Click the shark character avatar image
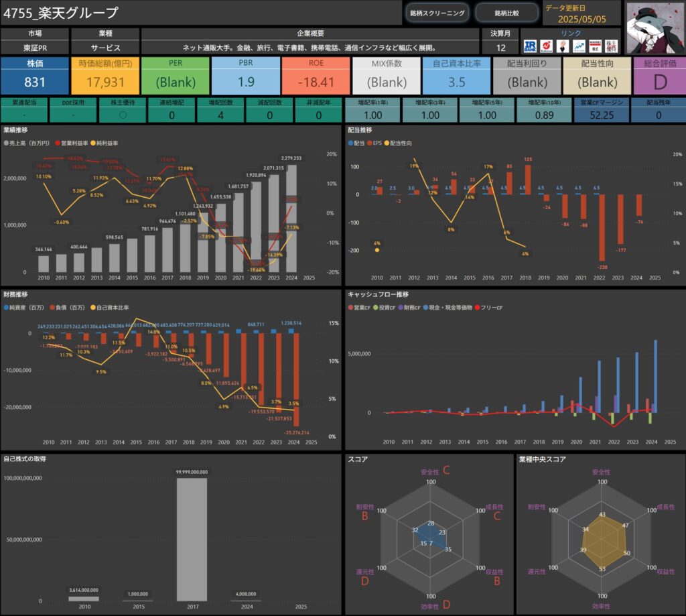Image resolution: width=686 pixels, height=616 pixels. point(656,27)
